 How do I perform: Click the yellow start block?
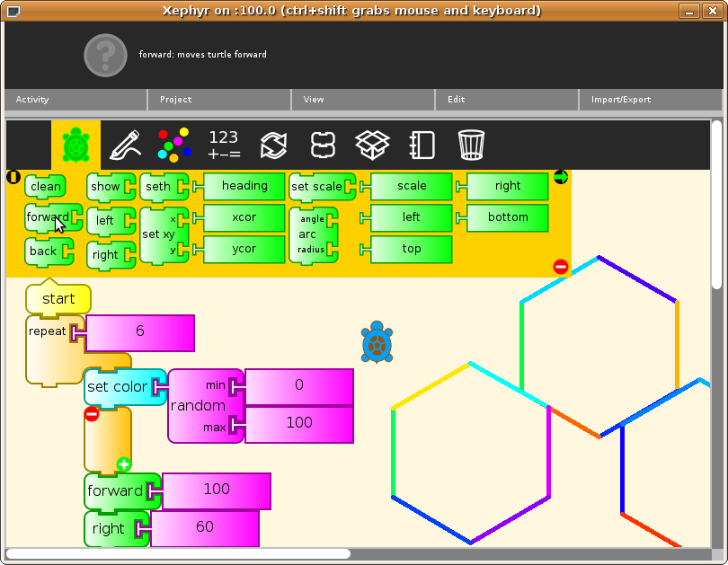(58, 299)
